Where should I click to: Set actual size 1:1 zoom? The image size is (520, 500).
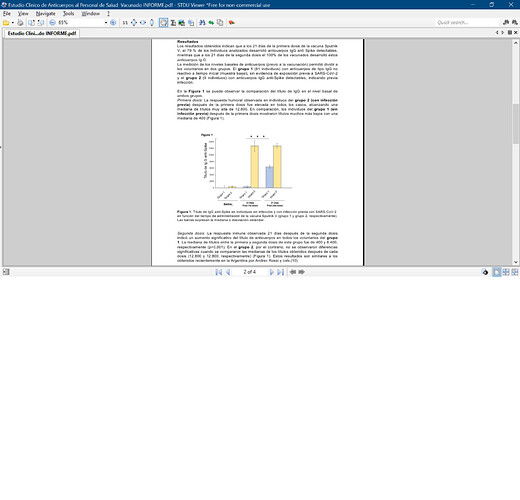point(125,23)
